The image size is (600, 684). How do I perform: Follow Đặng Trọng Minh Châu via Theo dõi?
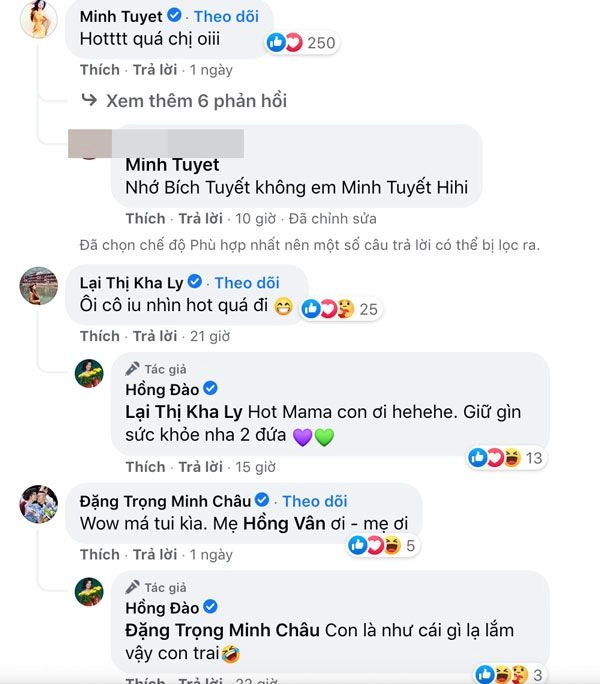315,501
